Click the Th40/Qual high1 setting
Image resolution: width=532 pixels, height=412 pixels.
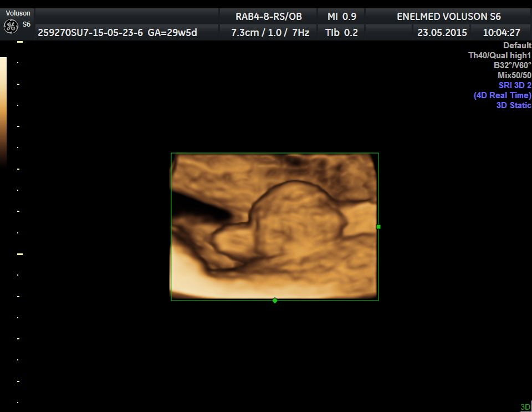pyautogui.click(x=499, y=55)
